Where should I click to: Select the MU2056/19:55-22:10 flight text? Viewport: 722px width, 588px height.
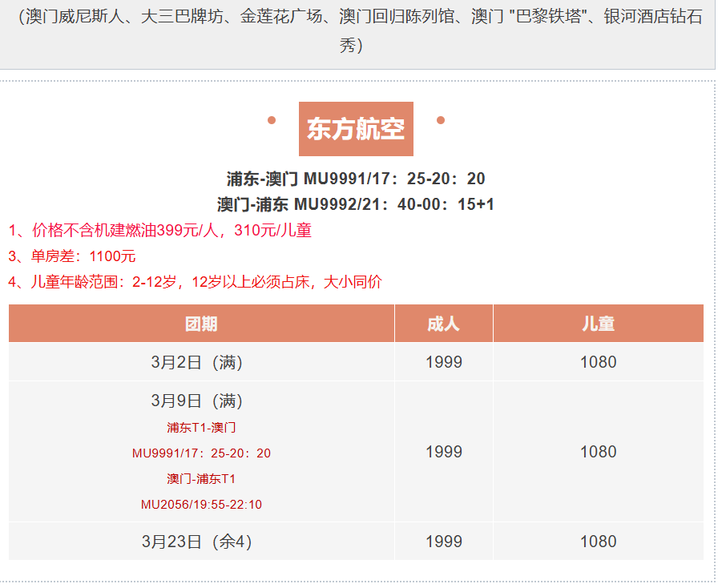tap(202, 505)
